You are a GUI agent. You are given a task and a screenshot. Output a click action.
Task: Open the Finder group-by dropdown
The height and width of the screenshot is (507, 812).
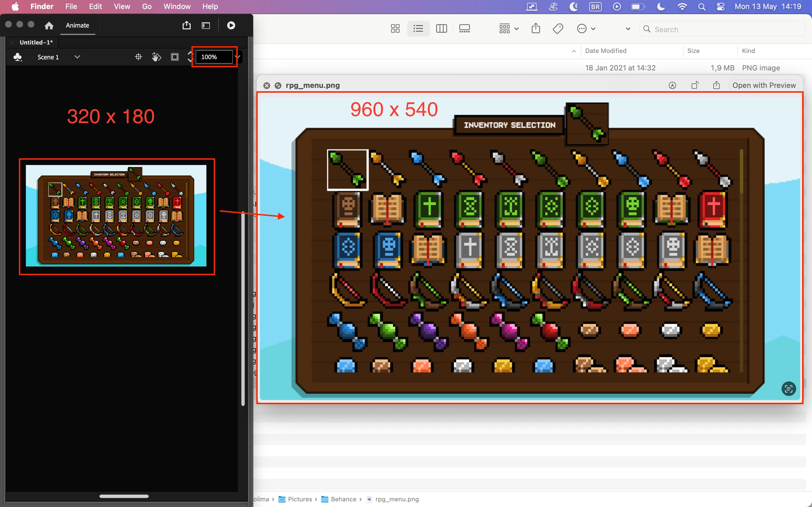(509, 29)
